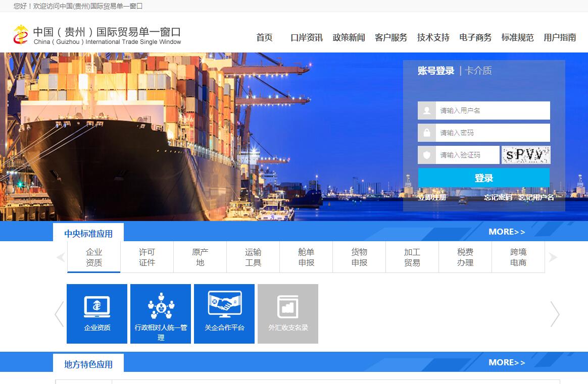Select the 货物申报 category tab
The width and height of the screenshot is (588, 384).
(x=359, y=257)
